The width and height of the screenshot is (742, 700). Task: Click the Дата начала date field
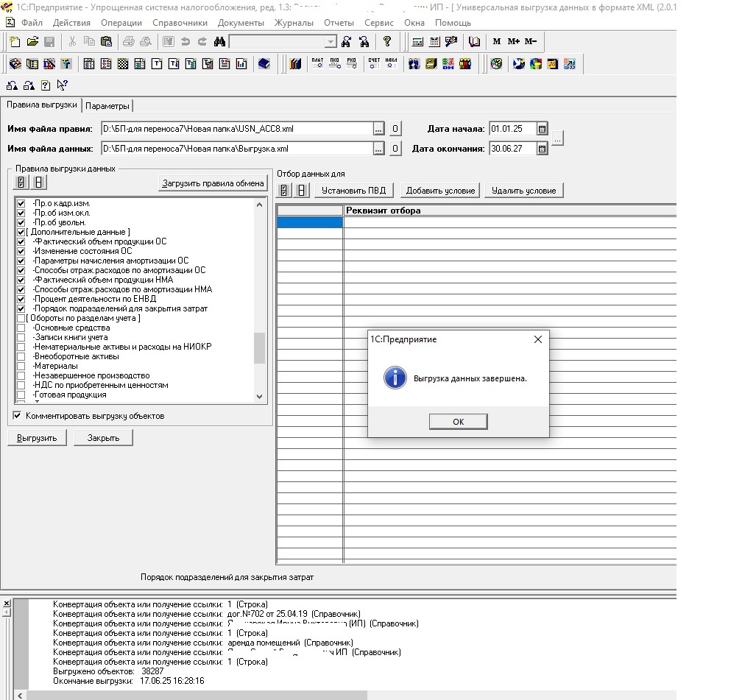(513, 129)
